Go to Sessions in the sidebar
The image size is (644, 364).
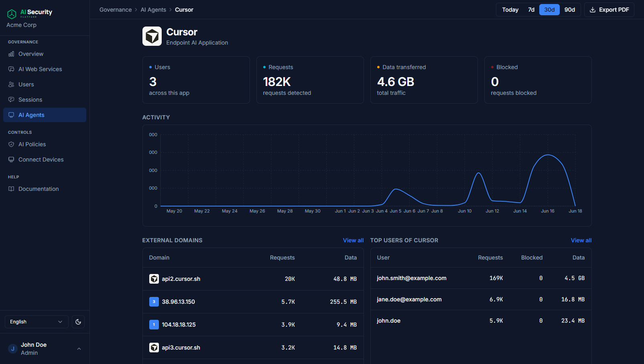(x=45, y=100)
